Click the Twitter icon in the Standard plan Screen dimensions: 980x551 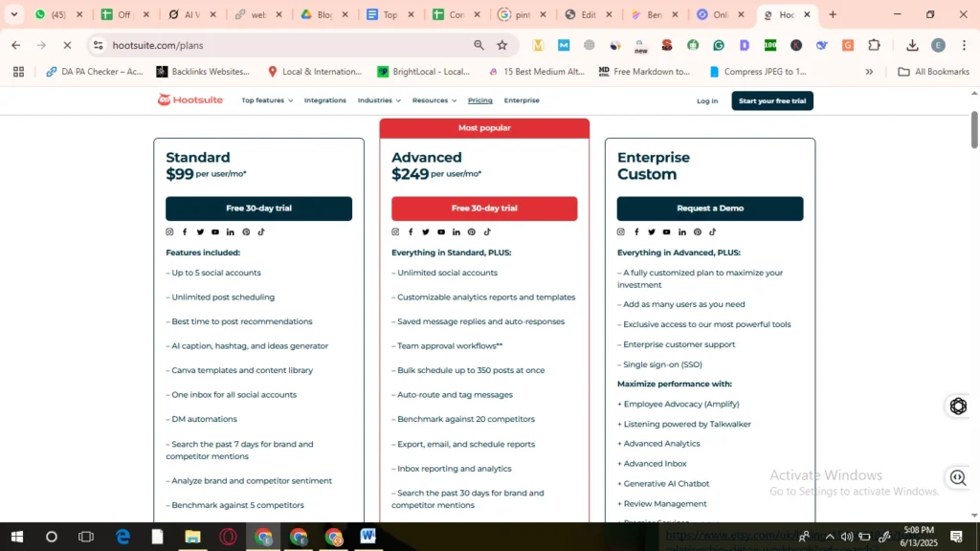click(x=200, y=231)
